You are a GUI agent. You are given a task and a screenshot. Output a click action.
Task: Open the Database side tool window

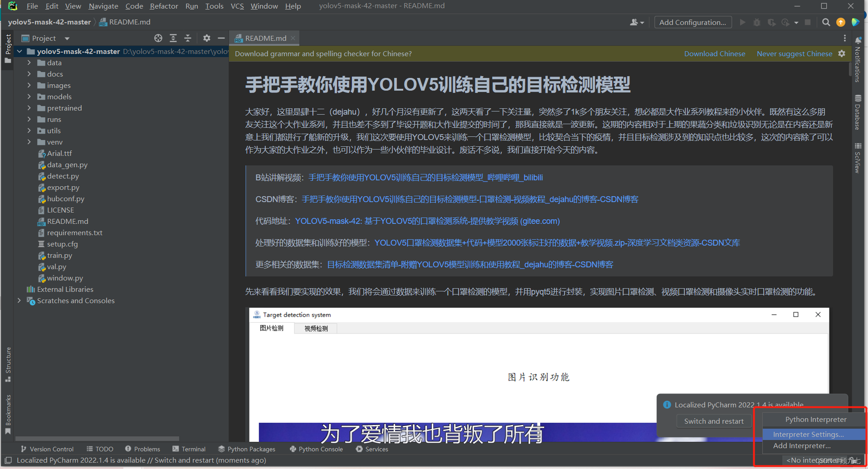point(858,112)
